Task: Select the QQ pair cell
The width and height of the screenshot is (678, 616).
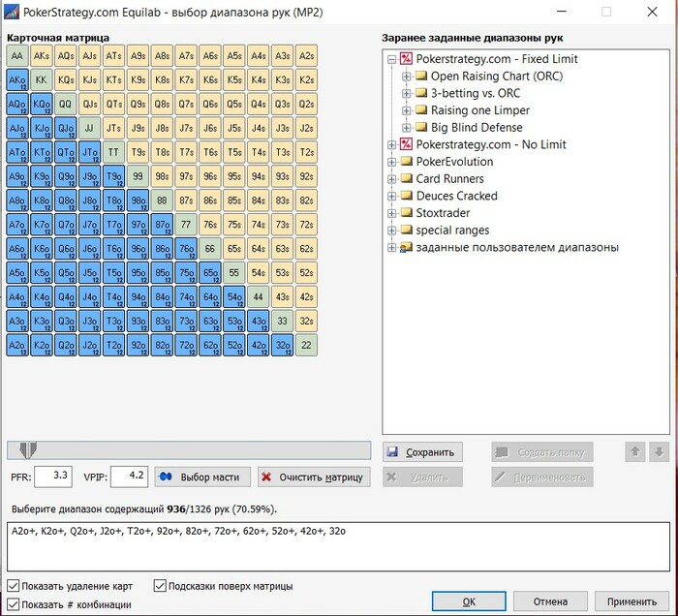Action: [66, 105]
